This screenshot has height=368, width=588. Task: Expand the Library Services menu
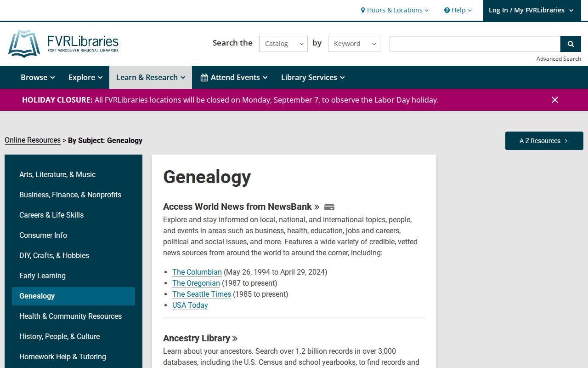313,77
